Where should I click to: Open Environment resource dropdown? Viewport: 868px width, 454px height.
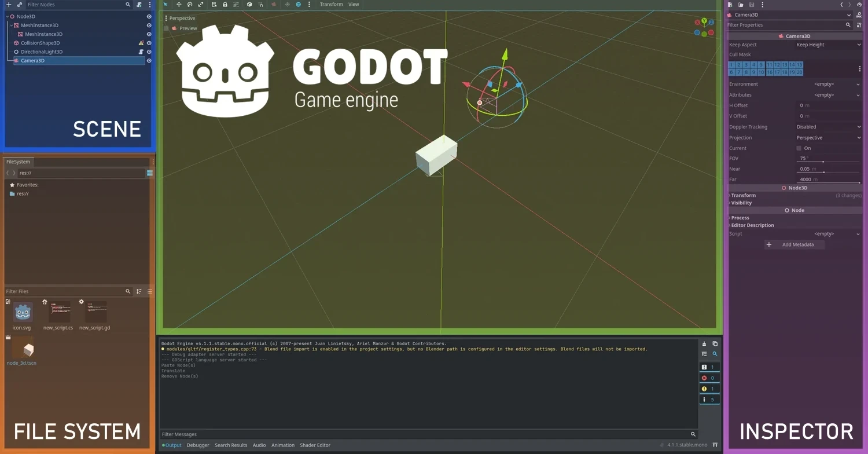pos(829,84)
